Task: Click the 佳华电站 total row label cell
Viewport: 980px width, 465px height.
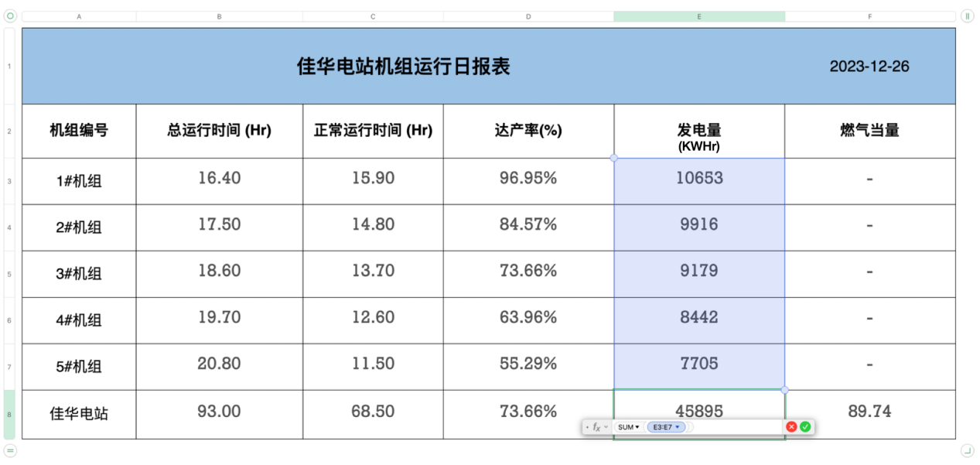Action: coord(79,414)
